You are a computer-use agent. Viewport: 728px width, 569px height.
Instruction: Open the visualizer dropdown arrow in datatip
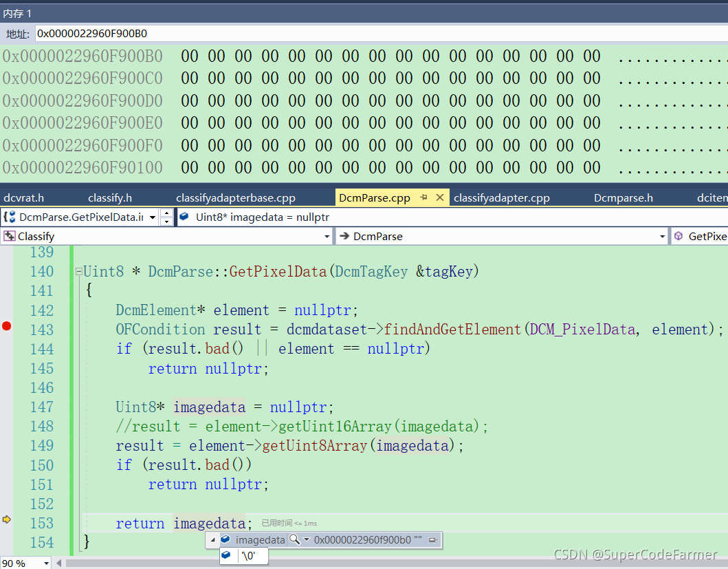click(x=307, y=539)
